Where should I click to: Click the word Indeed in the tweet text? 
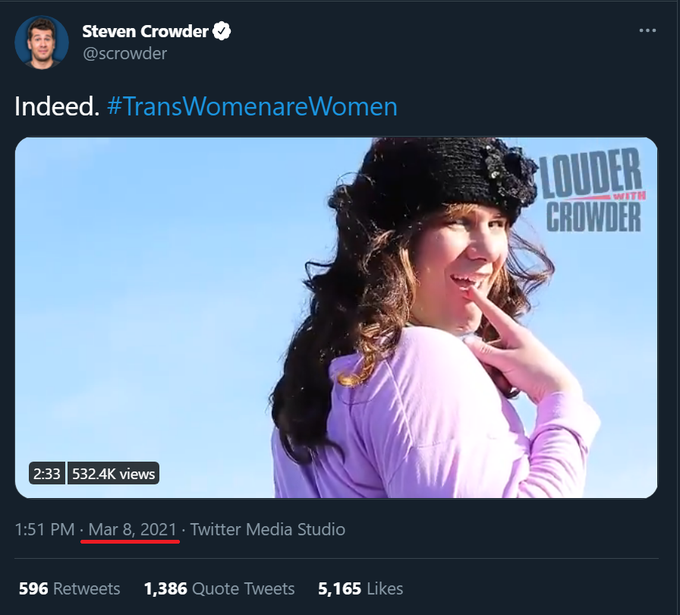tap(54, 106)
